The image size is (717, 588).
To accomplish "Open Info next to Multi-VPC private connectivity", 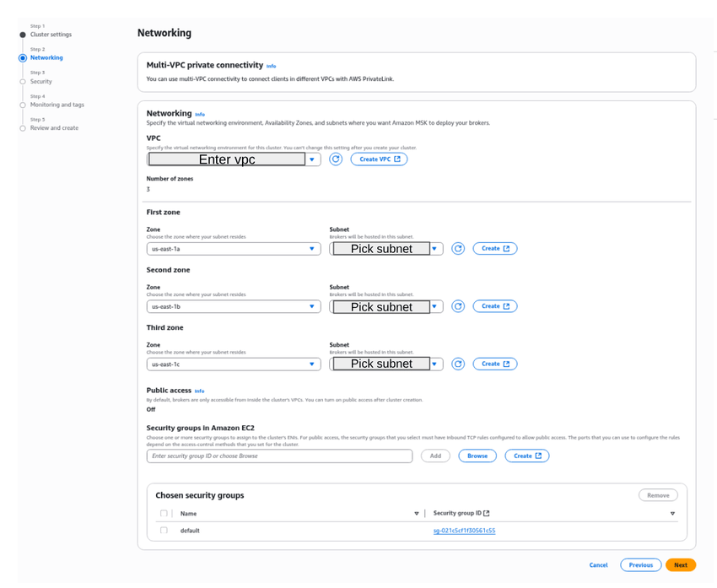I will click(x=271, y=66).
